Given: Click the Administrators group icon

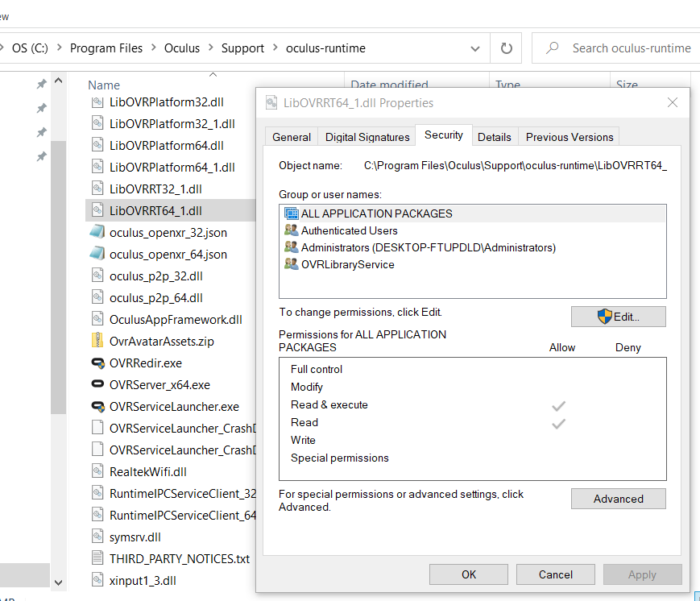Looking at the screenshot, I should (292, 247).
